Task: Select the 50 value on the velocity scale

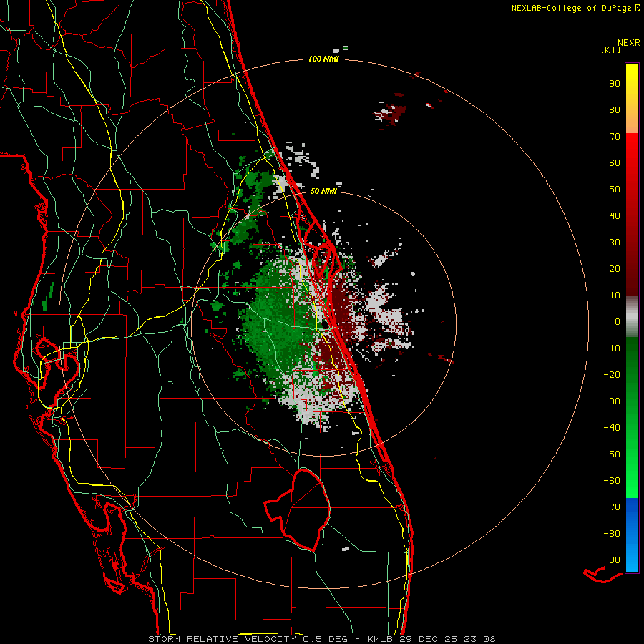Action: [x=615, y=190]
